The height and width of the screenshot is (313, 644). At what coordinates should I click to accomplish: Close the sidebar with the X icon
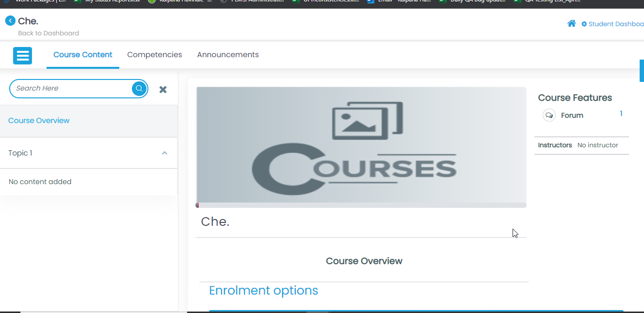[x=163, y=89]
